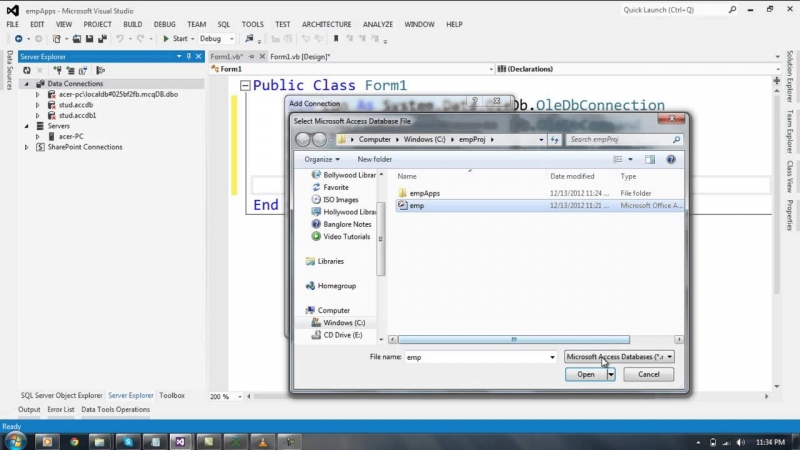
Task: Click the Refresh icon in Server Explorer
Action: (26, 70)
